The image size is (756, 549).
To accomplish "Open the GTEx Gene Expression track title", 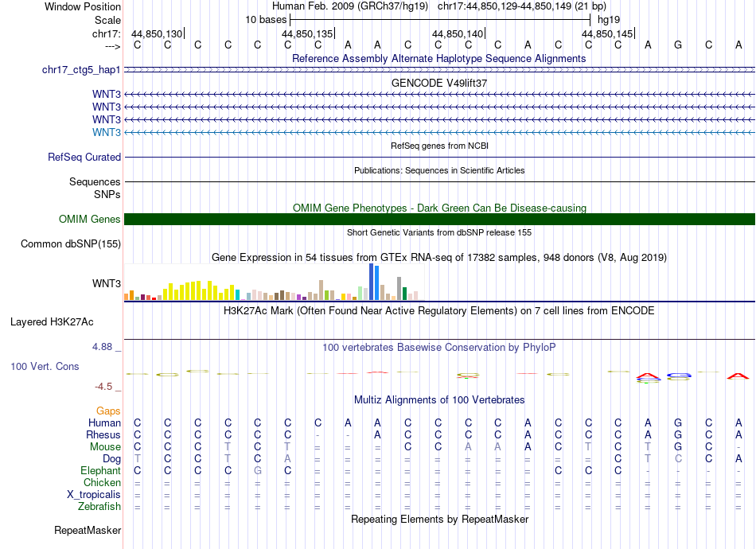I will click(439, 257).
